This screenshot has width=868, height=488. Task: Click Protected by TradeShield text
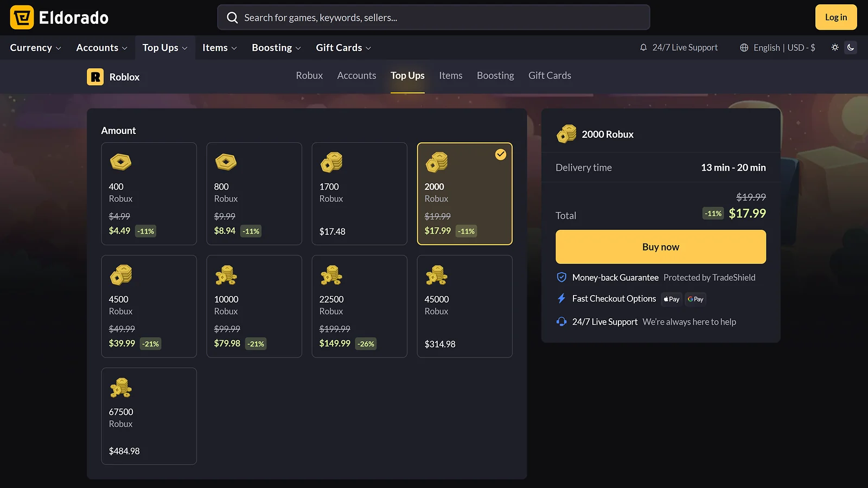[709, 277]
